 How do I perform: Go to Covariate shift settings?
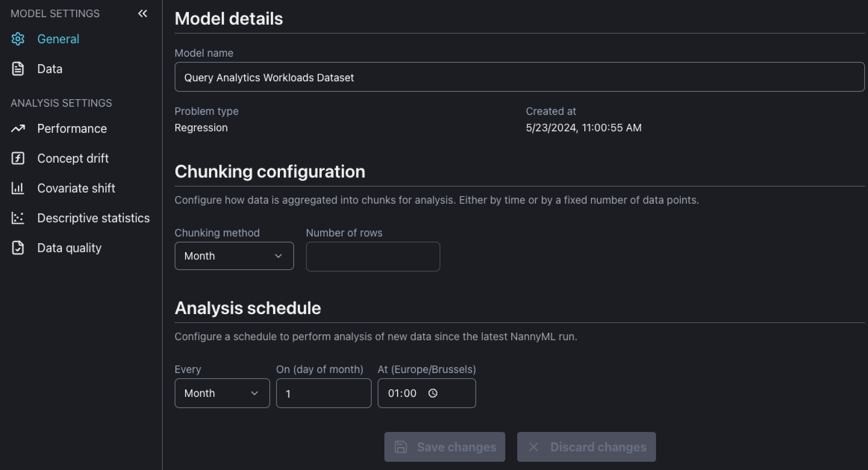click(76, 188)
